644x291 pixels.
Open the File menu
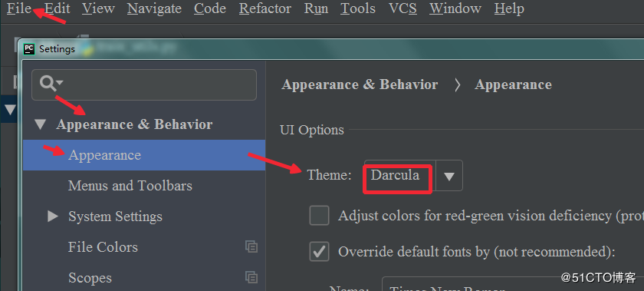click(19, 8)
